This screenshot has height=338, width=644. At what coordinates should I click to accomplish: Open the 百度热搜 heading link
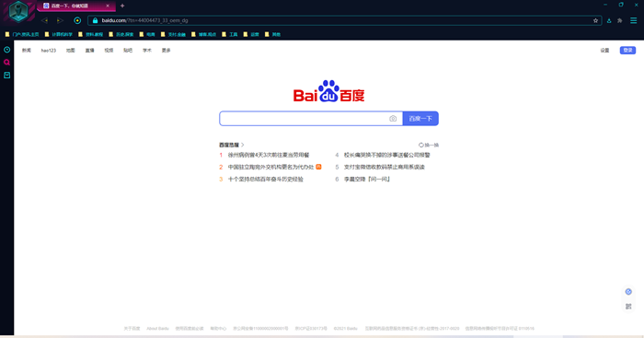click(232, 145)
